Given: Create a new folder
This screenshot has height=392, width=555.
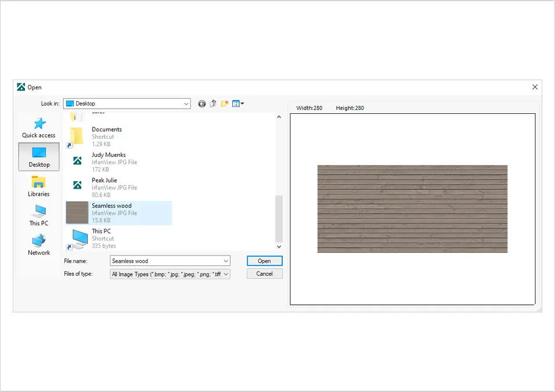Looking at the screenshot, I should (x=225, y=104).
